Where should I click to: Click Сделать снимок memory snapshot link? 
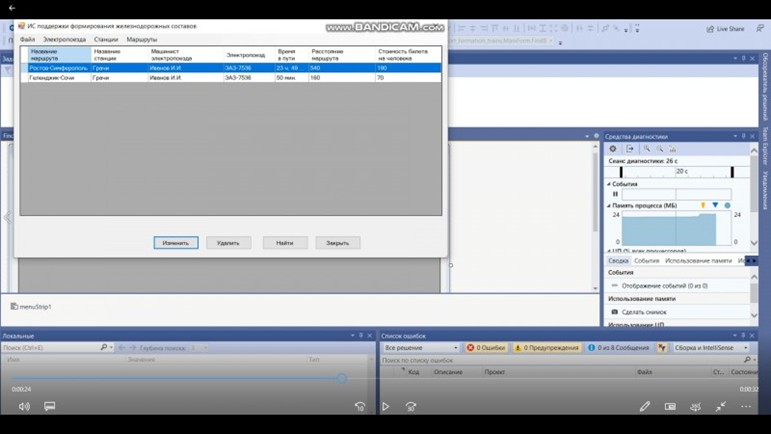644,312
